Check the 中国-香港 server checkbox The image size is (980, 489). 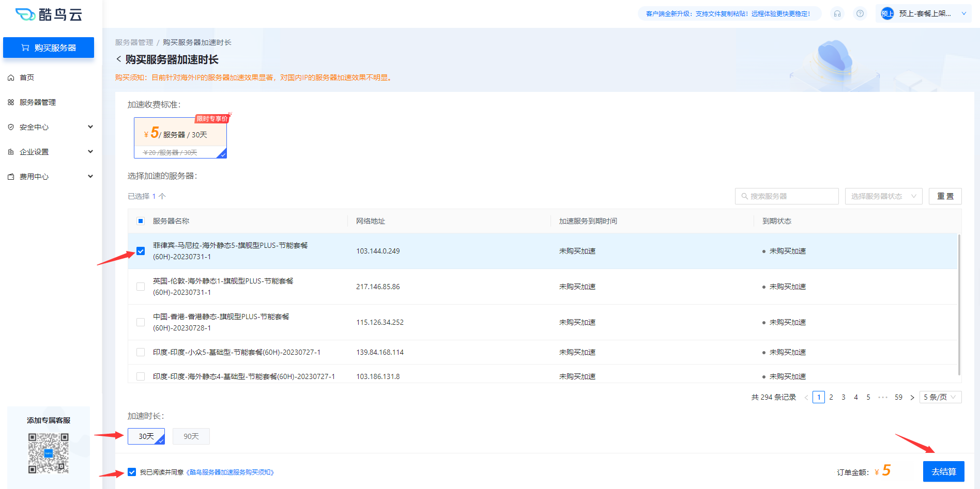141,322
